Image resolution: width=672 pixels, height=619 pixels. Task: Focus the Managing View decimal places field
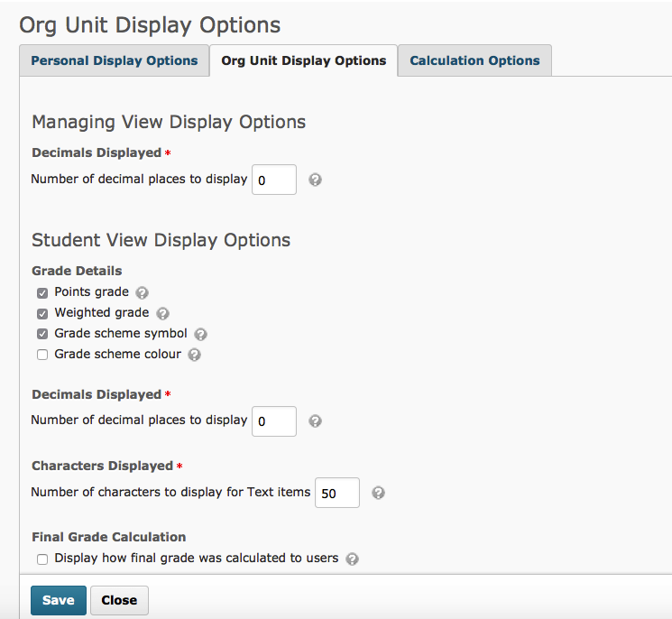tap(274, 180)
